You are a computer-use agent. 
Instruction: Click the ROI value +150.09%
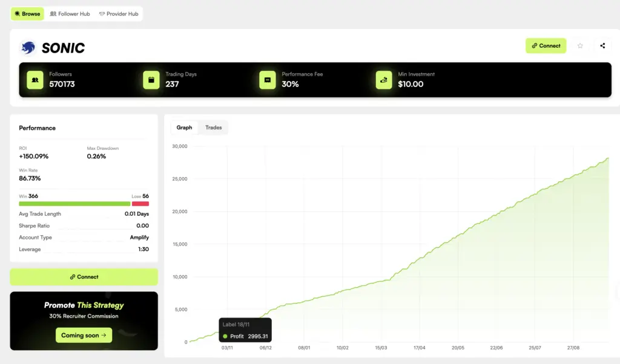(x=34, y=157)
